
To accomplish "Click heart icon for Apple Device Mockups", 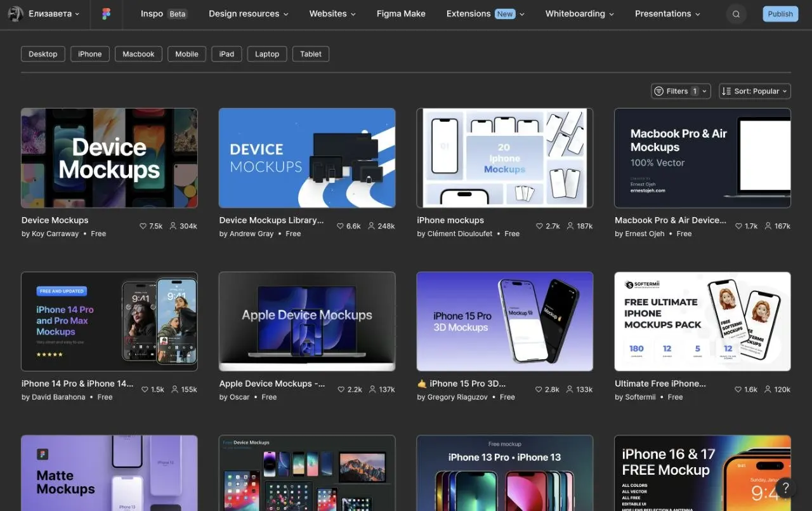I will click(341, 389).
